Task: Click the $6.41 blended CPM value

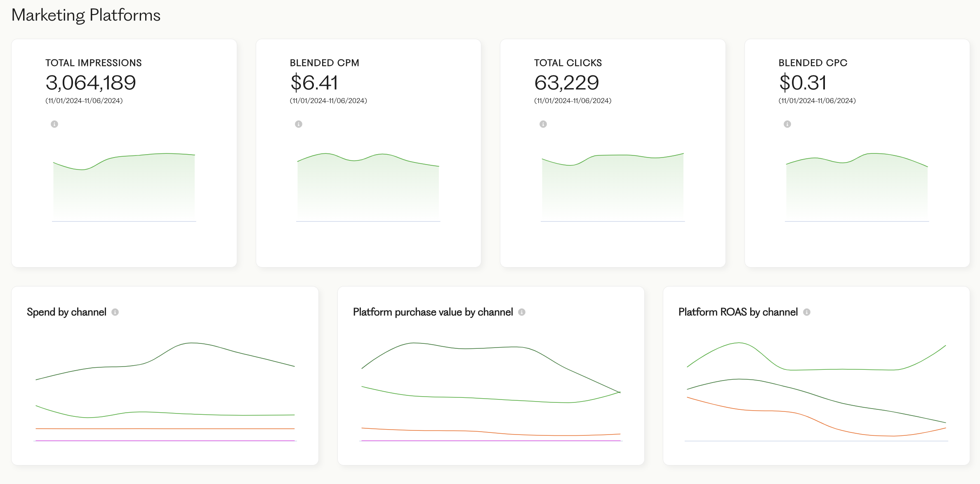Action: [314, 83]
